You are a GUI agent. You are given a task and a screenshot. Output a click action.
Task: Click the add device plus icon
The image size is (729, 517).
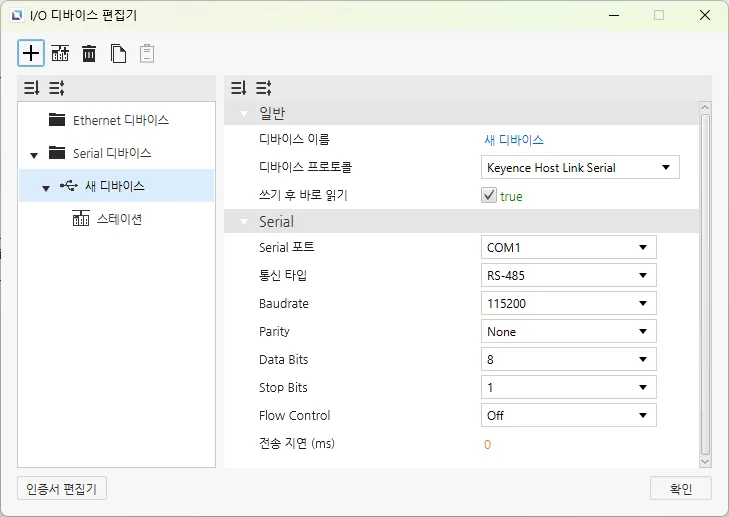point(31,53)
